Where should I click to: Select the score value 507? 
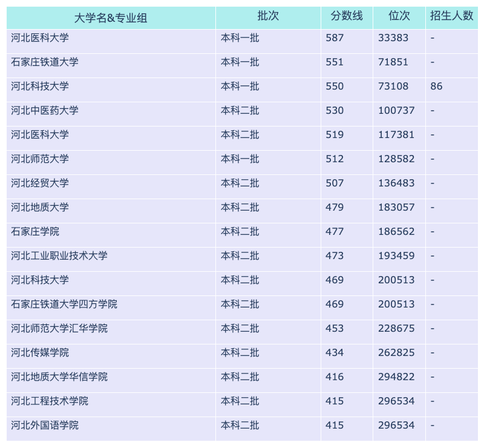[335, 183]
